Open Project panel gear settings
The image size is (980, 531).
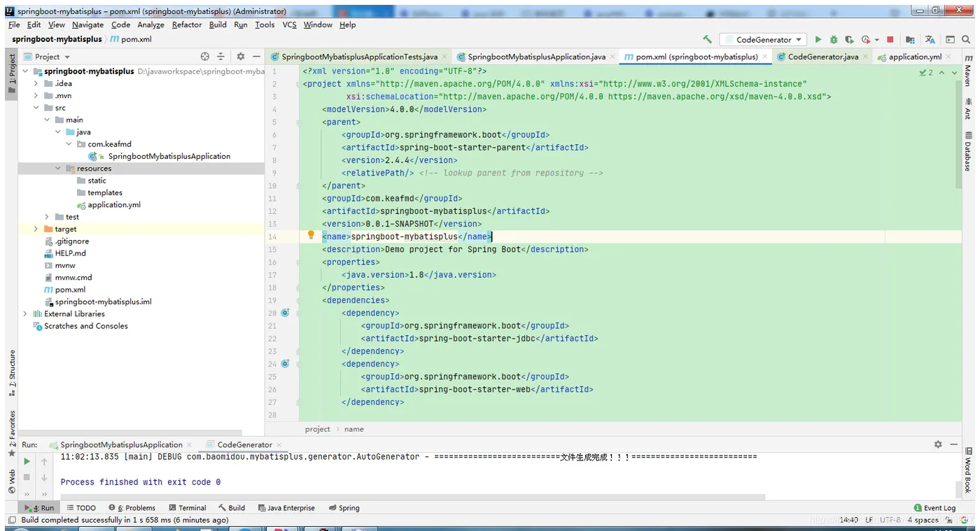241,57
